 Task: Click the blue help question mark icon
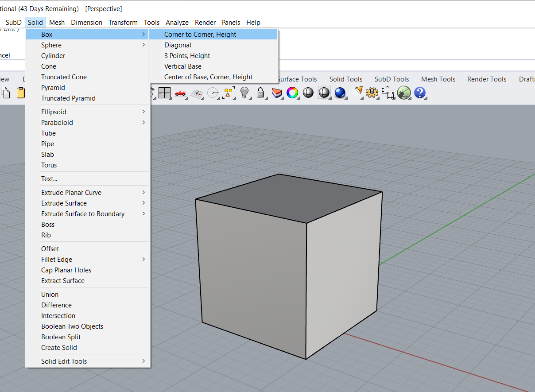tap(419, 93)
